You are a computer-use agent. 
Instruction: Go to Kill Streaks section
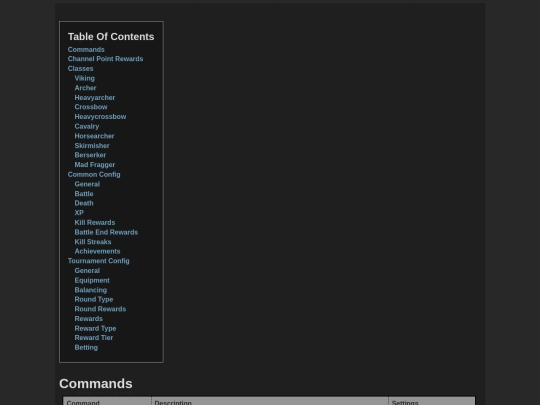click(x=93, y=242)
